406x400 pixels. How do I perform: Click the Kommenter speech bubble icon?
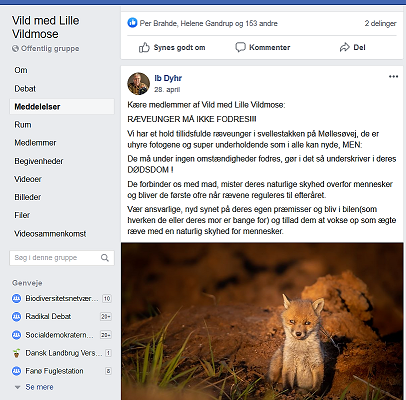[x=240, y=47]
